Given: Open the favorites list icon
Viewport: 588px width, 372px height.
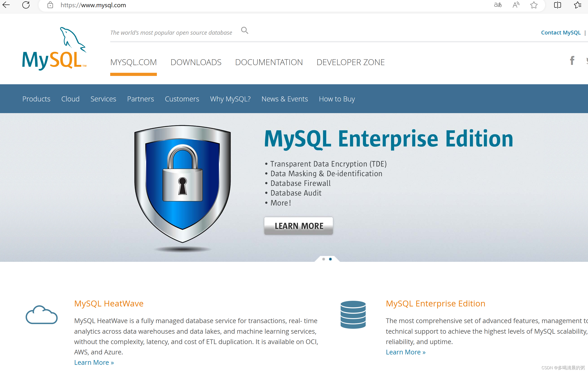Looking at the screenshot, I should coord(577,5).
